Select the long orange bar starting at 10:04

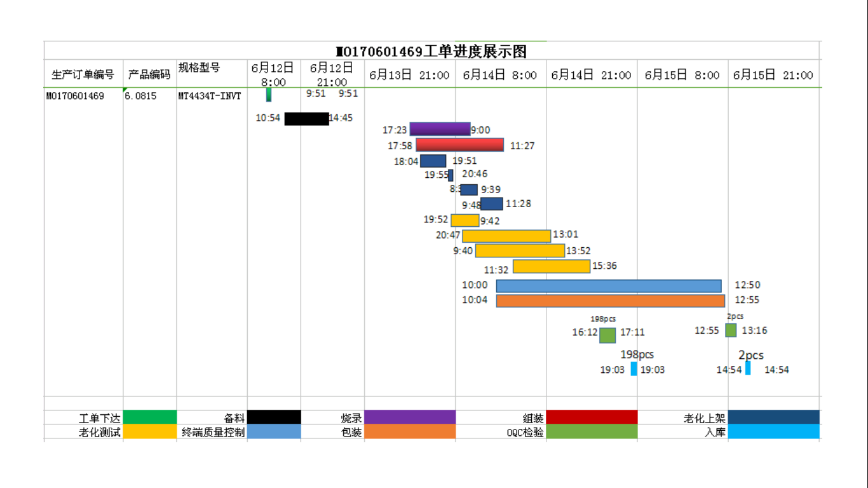click(x=611, y=301)
